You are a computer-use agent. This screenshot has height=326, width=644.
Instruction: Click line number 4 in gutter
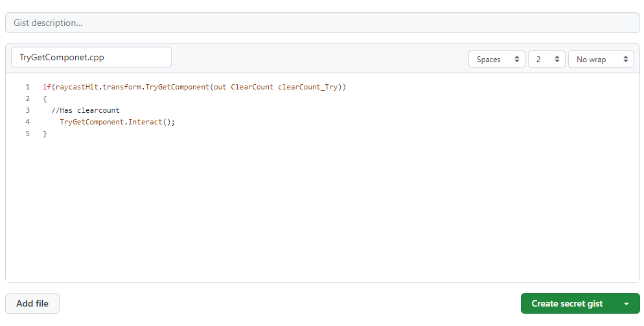click(x=27, y=122)
